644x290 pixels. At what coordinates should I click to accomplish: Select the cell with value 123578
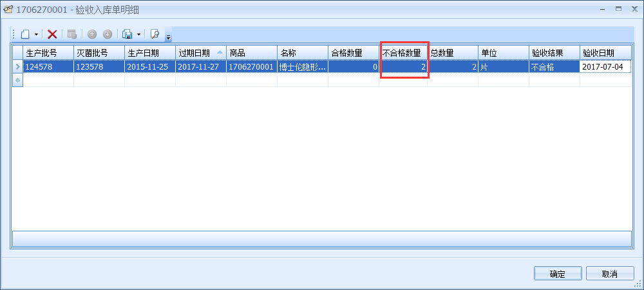point(99,66)
